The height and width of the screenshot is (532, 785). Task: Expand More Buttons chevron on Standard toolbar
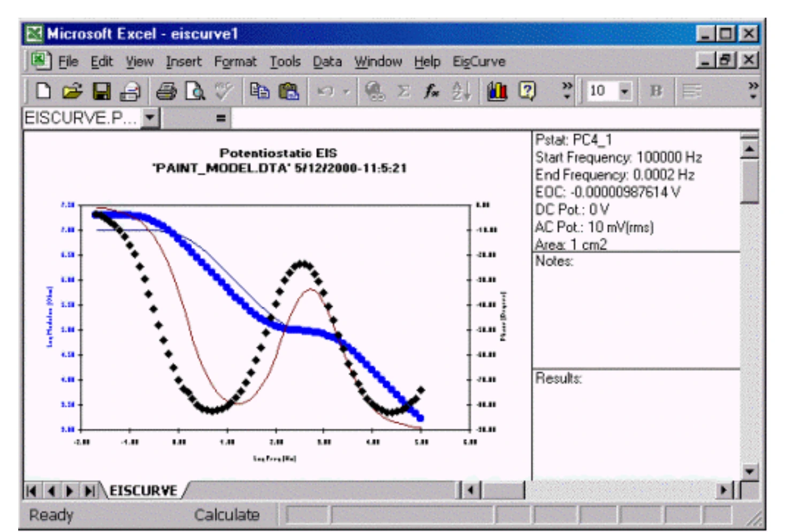click(x=567, y=91)
